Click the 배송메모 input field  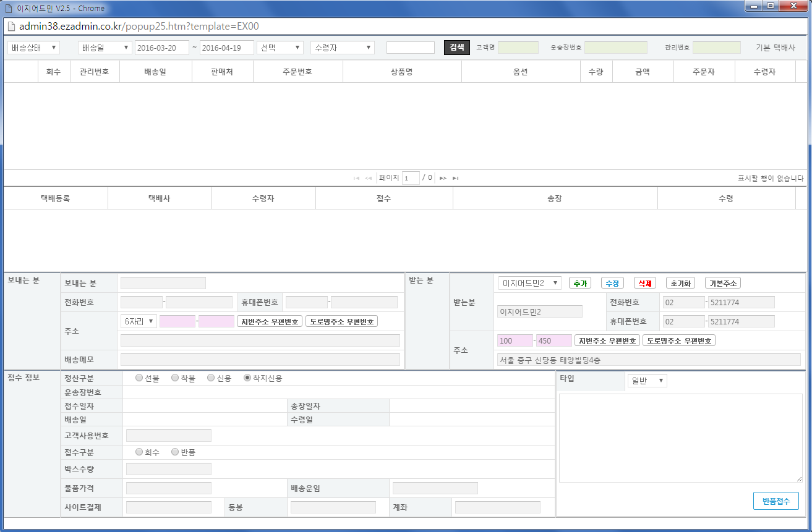(260, 360)
